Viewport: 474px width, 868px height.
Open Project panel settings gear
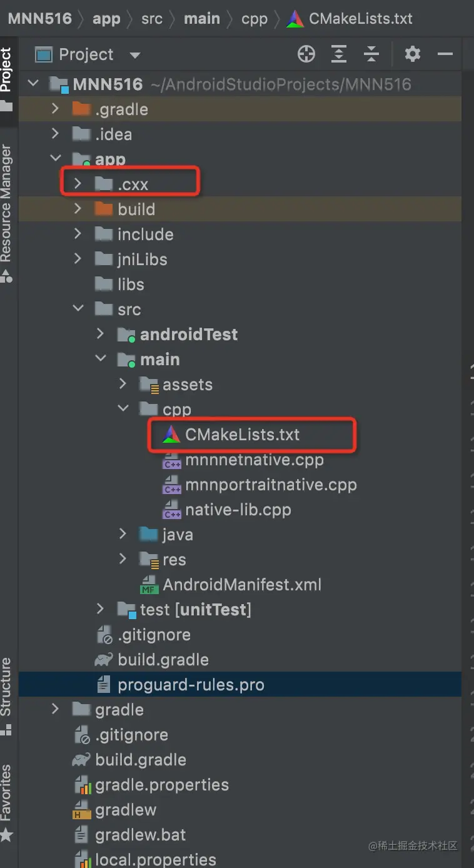pos(412,54)
